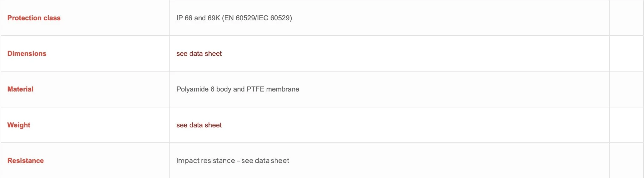The image size is (644, 178).
Task: Click the 'IP 66 and 69K' text
Action: pos(198,18)
